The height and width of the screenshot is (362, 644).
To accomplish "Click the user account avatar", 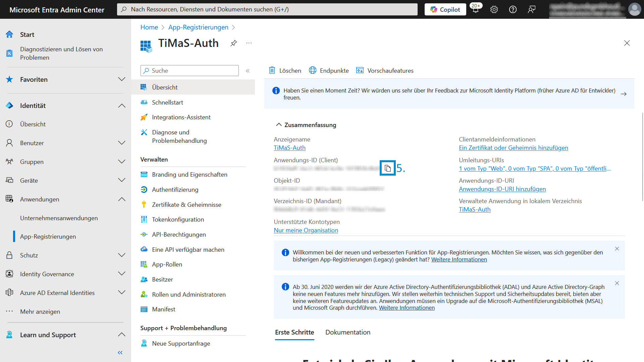I will coord(634,9).
